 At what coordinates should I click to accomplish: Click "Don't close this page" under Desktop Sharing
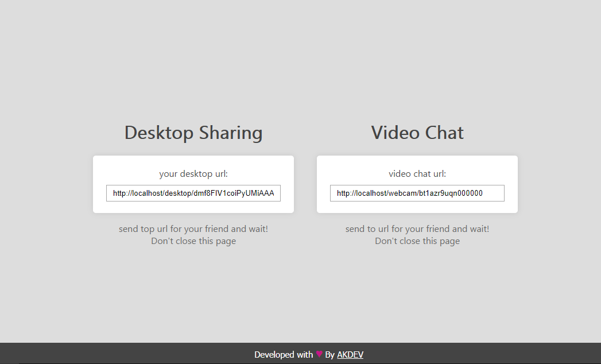(193, 241)
